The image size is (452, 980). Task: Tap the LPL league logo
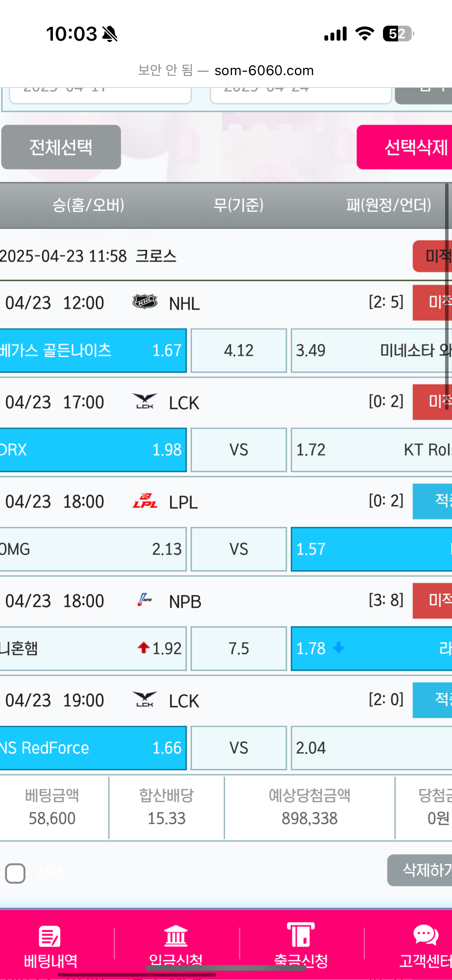[x=145, y=501]
